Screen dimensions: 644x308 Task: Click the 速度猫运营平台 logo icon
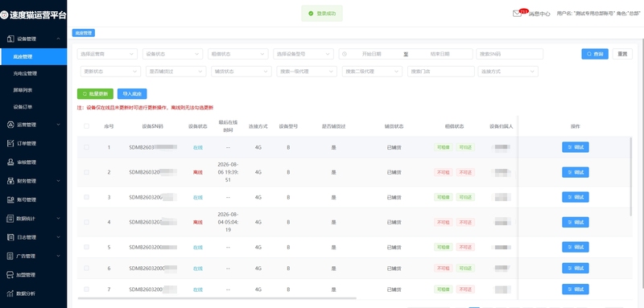point(4,15)
